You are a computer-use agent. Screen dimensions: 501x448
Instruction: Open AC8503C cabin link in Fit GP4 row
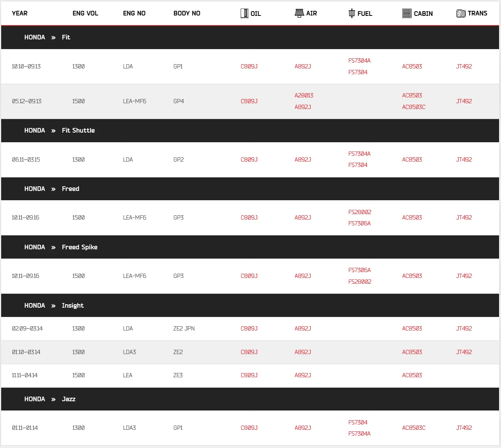pos(414,107)
